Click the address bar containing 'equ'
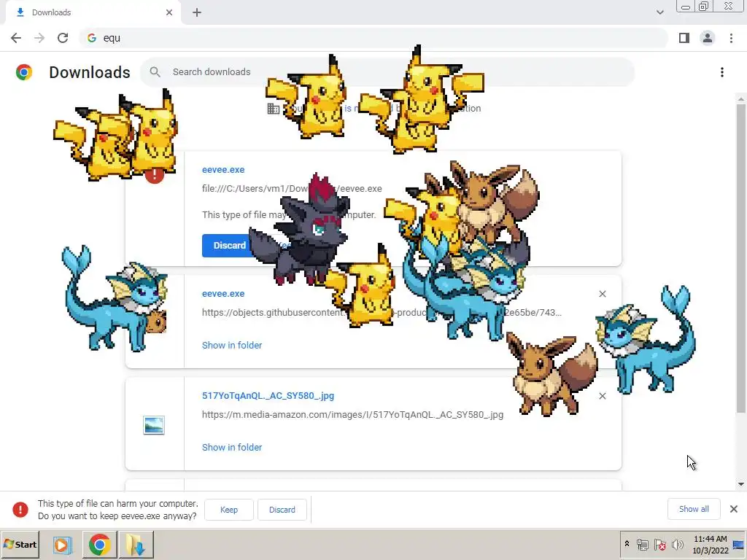This screenshot has width=747, height=560. pyautogui.click(x=373, y=38)
